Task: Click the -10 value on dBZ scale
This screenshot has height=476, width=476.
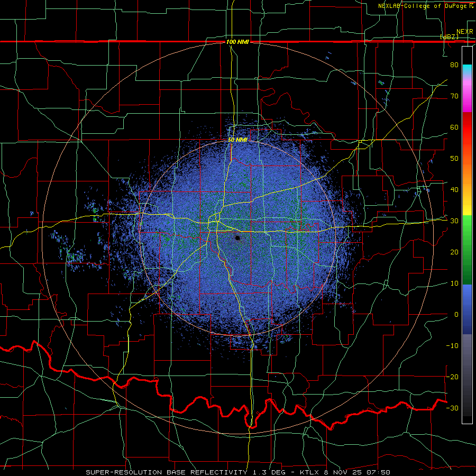Action: point(452,346)
